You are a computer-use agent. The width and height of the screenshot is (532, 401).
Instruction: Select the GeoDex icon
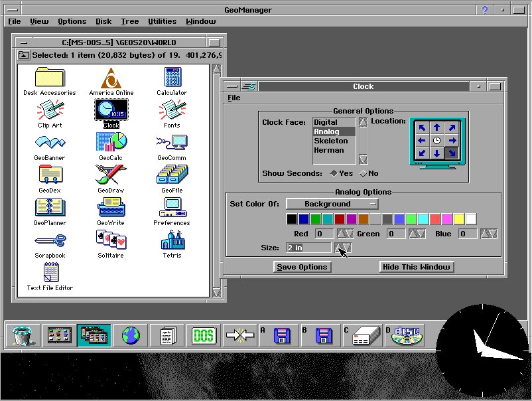point(50,179)
